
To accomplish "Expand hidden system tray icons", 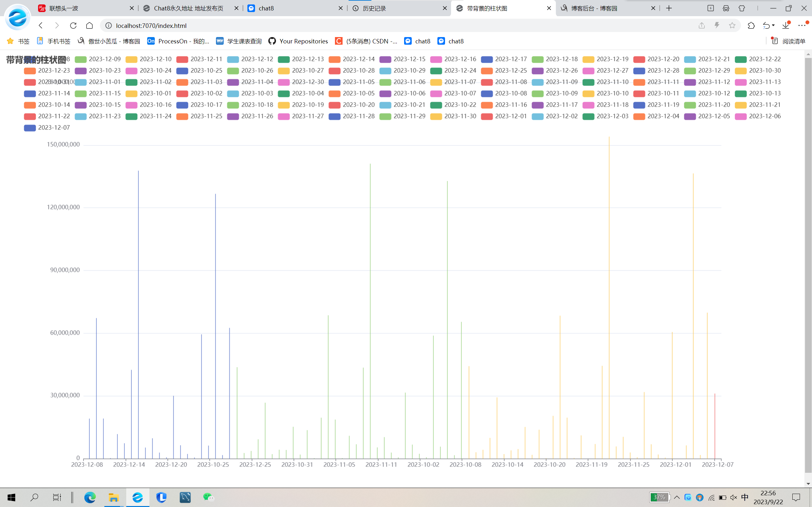I will (x=677, y=497).
